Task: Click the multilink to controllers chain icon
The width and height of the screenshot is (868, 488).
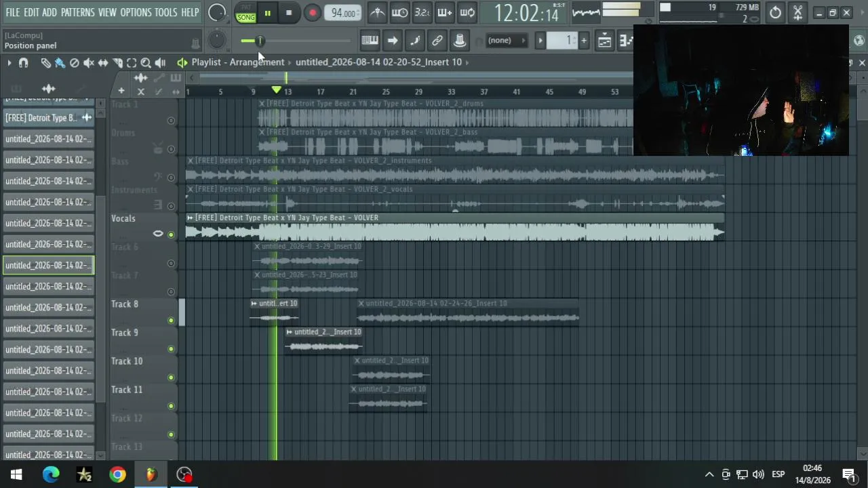Action: [437, 41]
